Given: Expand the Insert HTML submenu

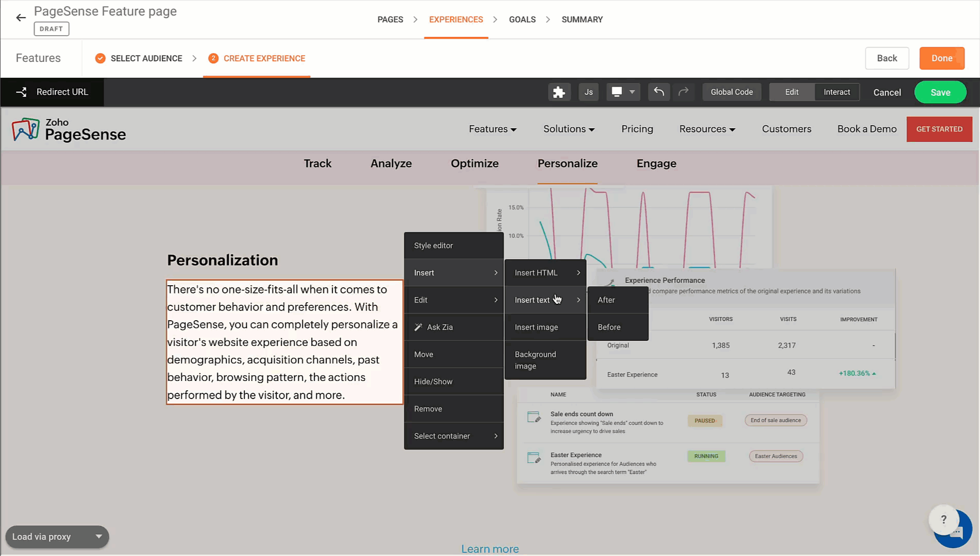Looking at the screenshot, I should tap(546, 273).
